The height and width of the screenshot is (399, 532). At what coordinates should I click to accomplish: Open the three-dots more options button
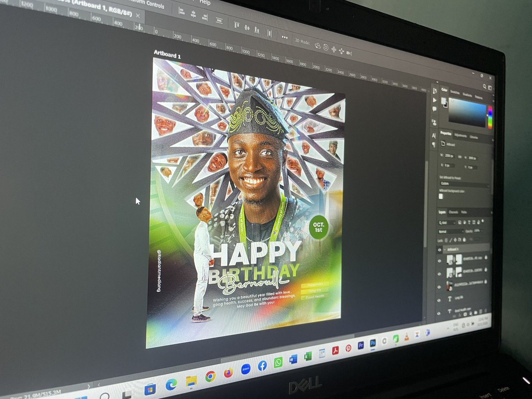[285, 38]
